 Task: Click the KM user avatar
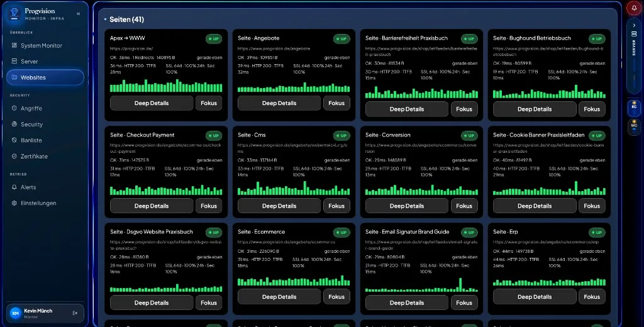tap(16, 313)
